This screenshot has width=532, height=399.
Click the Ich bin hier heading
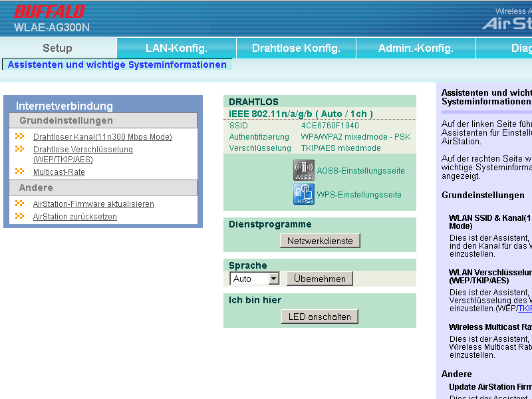[x=255, y=300]
